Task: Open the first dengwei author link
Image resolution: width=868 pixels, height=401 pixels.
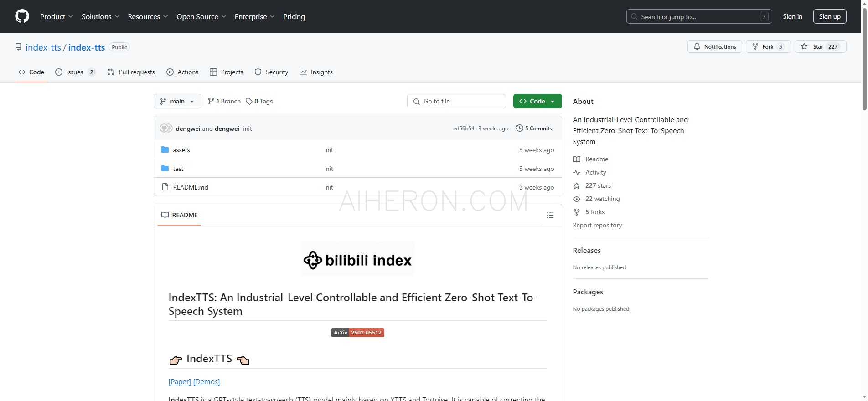Action: (188, 129)
